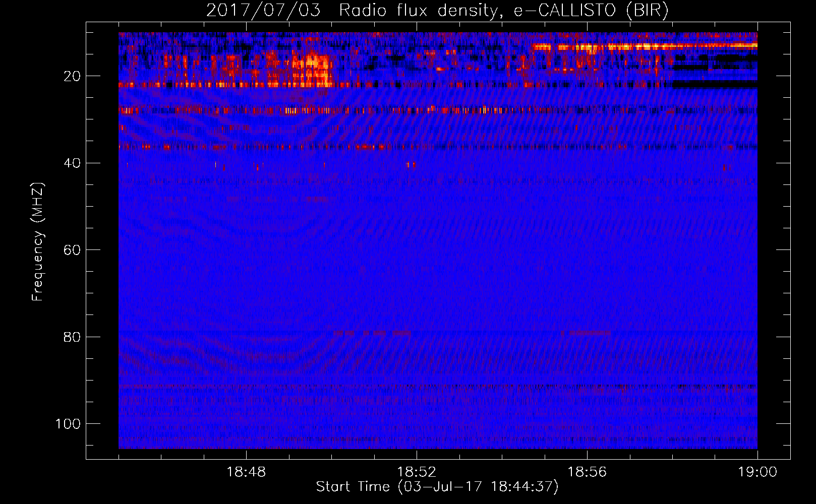
Task: Click the 'Start Time (03-Jul-17 18:44:37)' label
Action: point(437,487)
